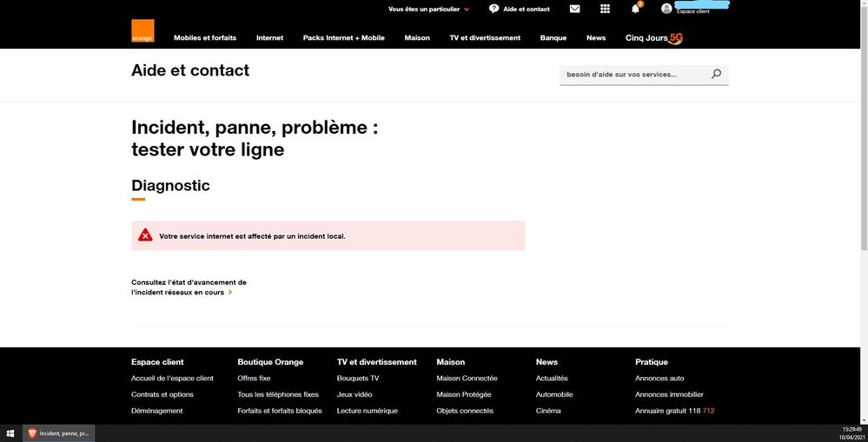Open Offres fixe footer link
The height and width of the screenshot is (442, 868).
[x=254, y=379]
